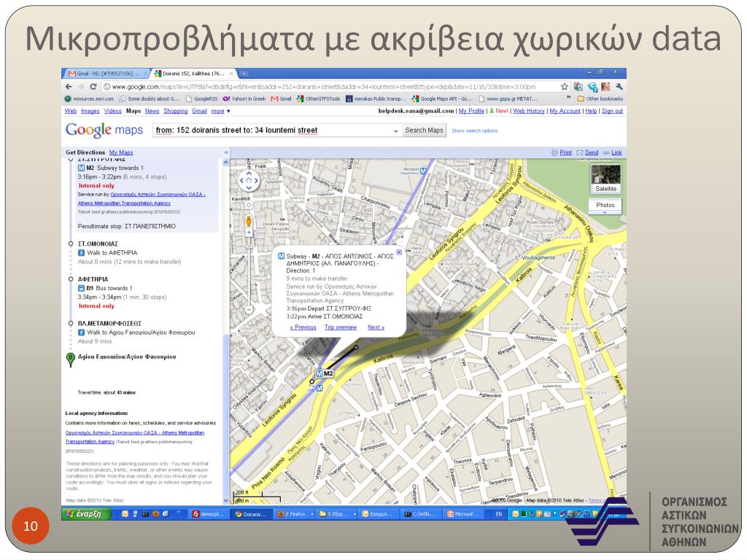Open the Chrome wrench settings menu

click(x=619, y=87)
